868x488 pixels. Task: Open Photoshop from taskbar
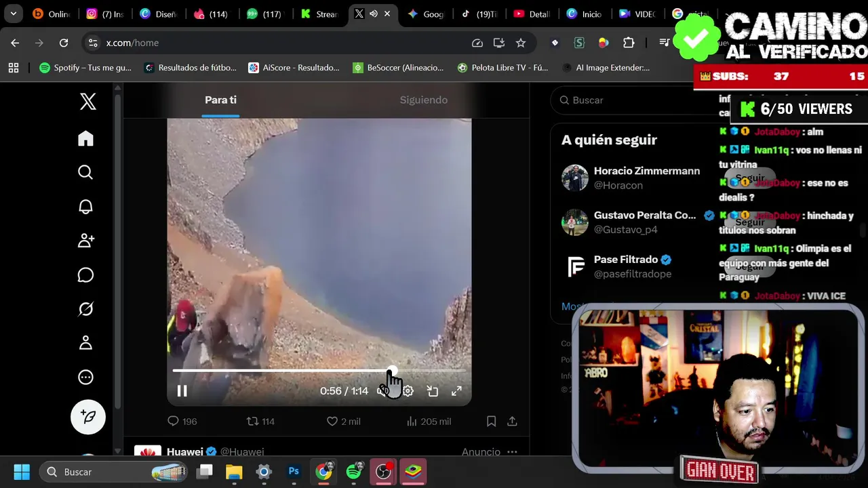tap(294, 472)
